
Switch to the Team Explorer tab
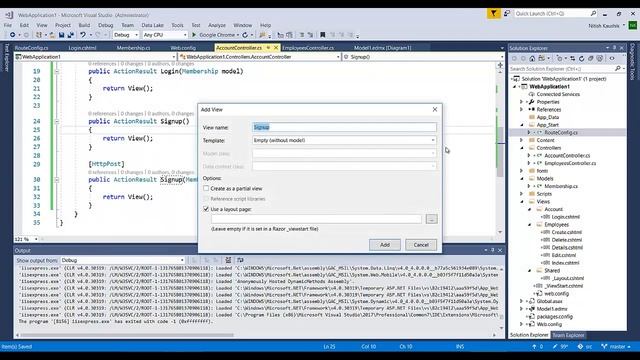point(569,335)
